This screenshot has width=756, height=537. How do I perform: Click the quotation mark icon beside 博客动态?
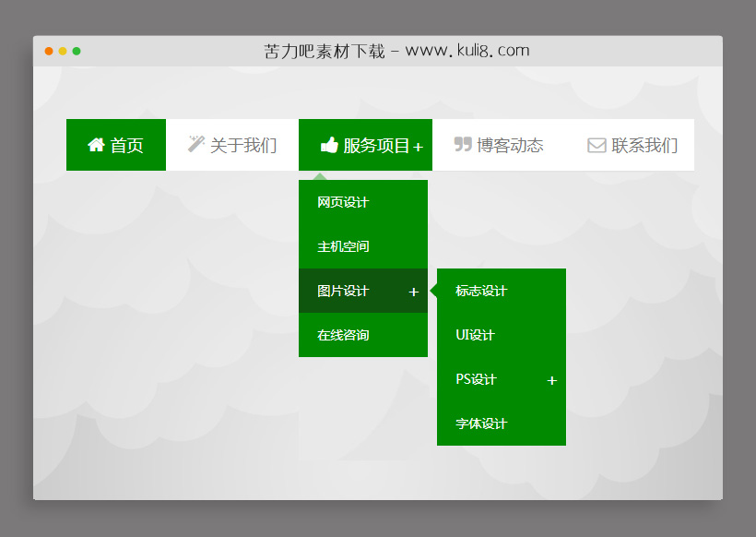(463, 144)
